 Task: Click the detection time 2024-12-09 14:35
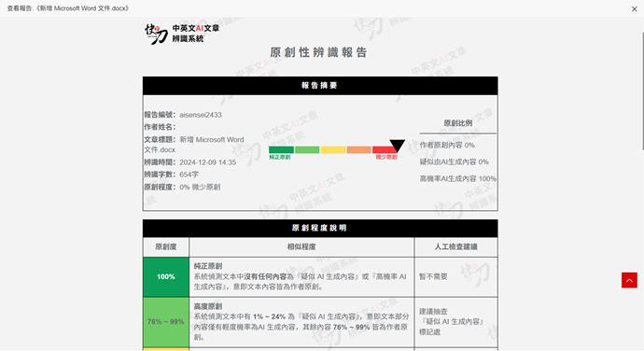coord(208,162)
